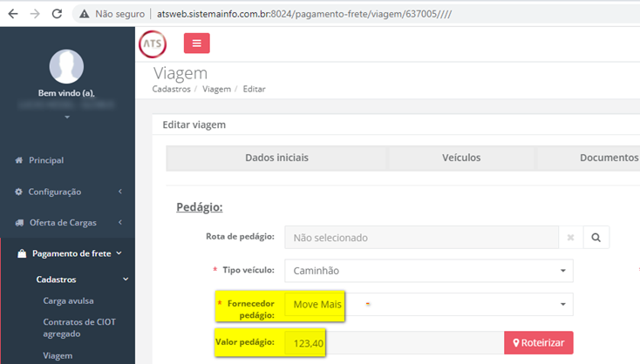Go back with the browser back arrow
Viewport: 640px width, 364px height.
pyautogui.click(x=13, y=14)
